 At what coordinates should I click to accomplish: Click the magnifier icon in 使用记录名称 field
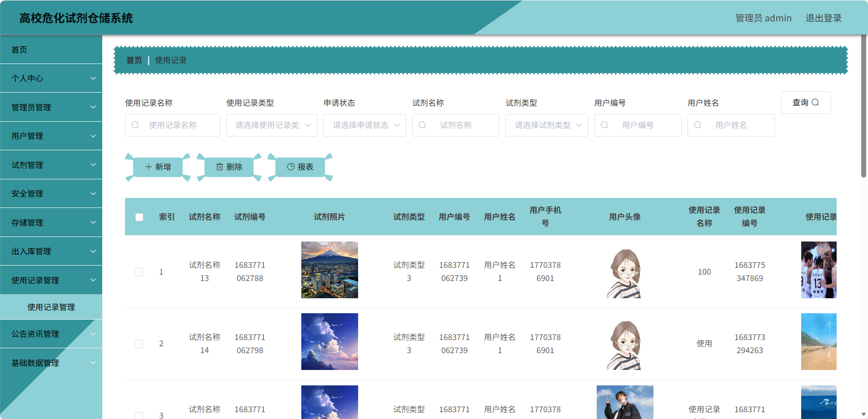pos(135,125)
